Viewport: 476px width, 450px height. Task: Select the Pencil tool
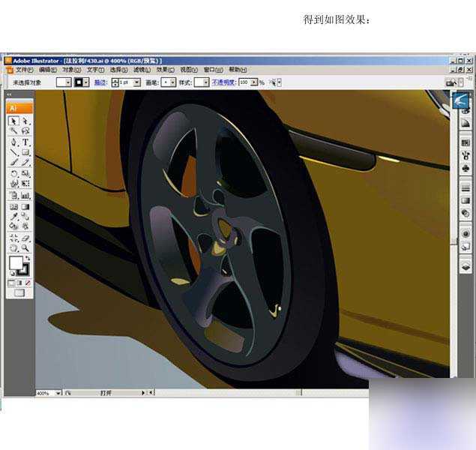[25, 163]
